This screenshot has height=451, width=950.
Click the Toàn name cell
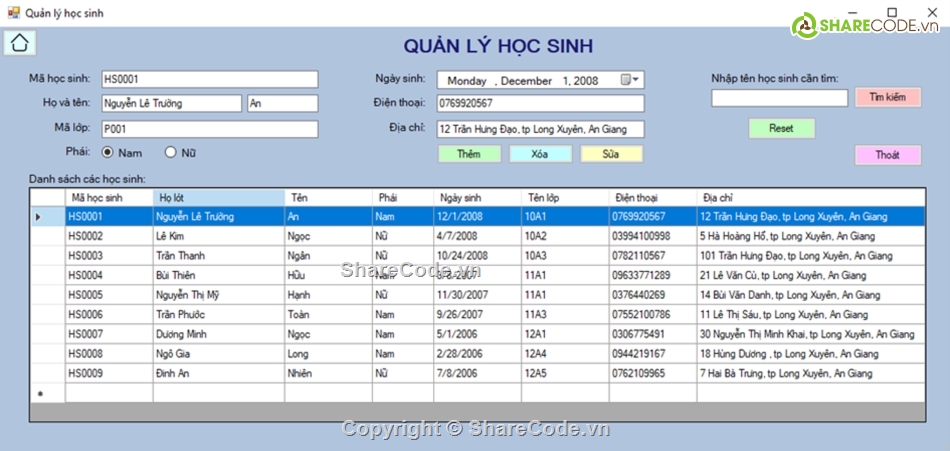[328, 315]
